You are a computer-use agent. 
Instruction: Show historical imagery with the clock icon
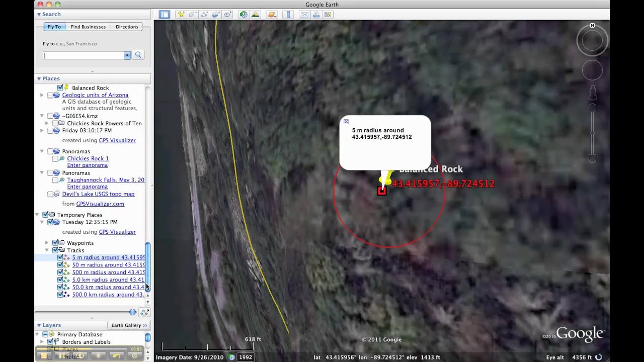244,15
